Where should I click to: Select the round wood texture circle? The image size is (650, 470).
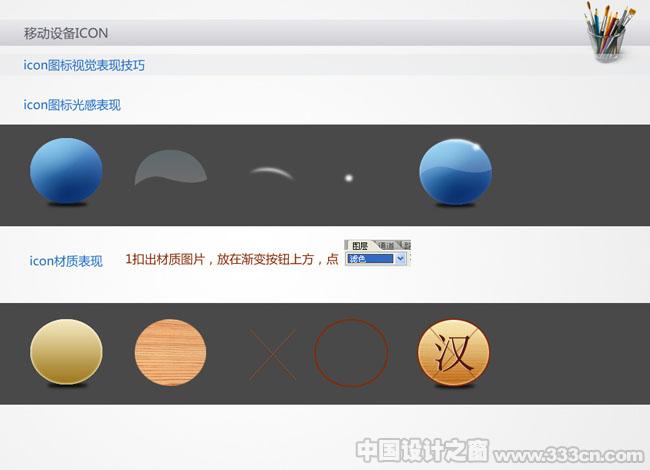coord(170,352)
